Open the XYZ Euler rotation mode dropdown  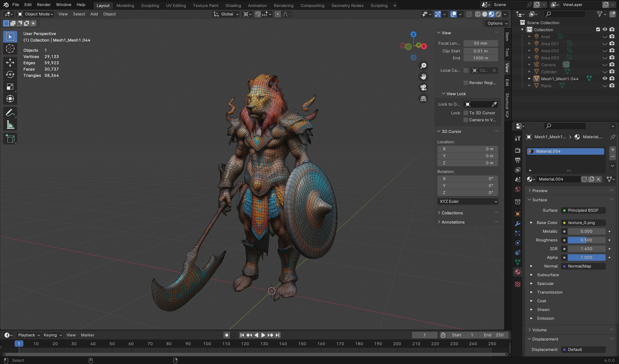467,201
